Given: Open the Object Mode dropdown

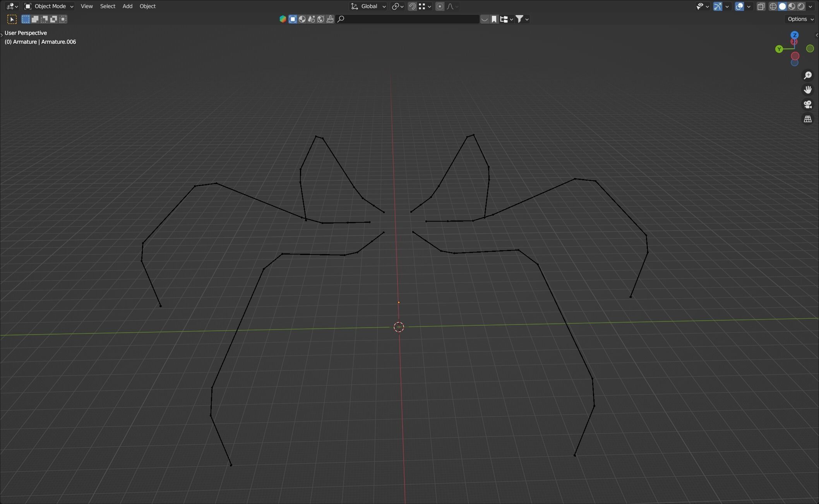Looking at the screenshot, I should coord(49,6).
